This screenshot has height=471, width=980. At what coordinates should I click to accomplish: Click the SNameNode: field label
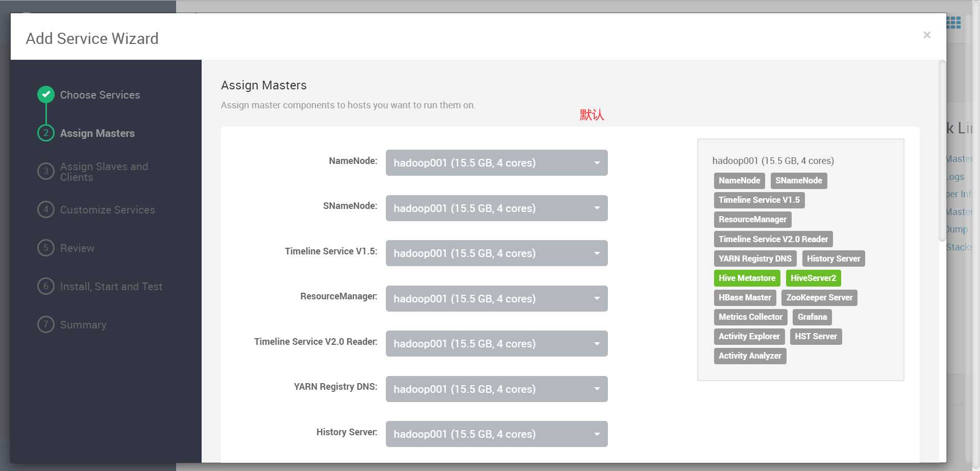[x=350, y=206]
